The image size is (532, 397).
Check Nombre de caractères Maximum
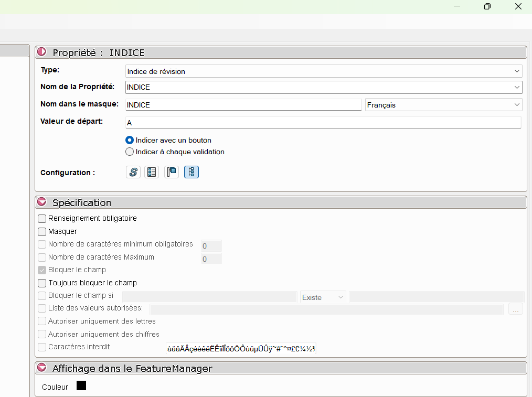[42, 257]
